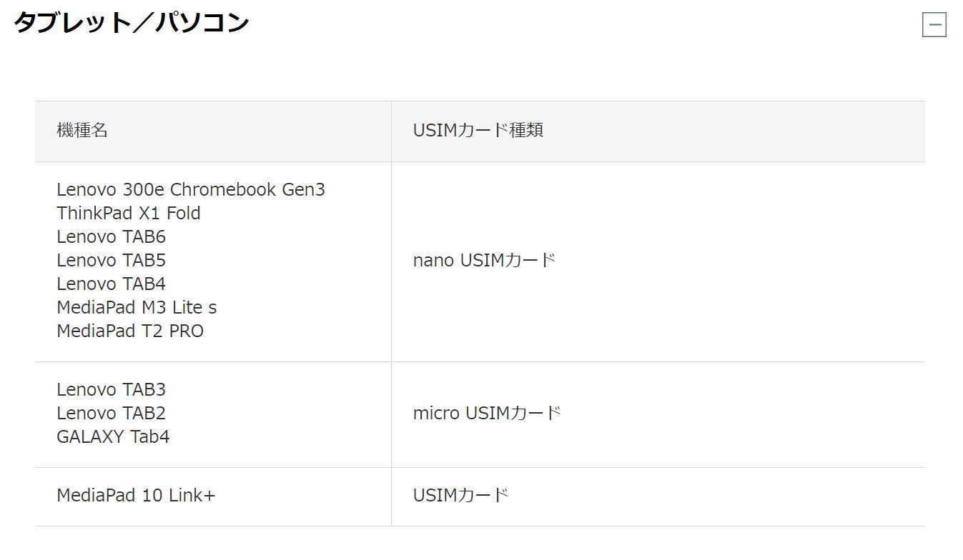Click the USIMカード cell in last row
963x560 pixels.
click(460, 495)
